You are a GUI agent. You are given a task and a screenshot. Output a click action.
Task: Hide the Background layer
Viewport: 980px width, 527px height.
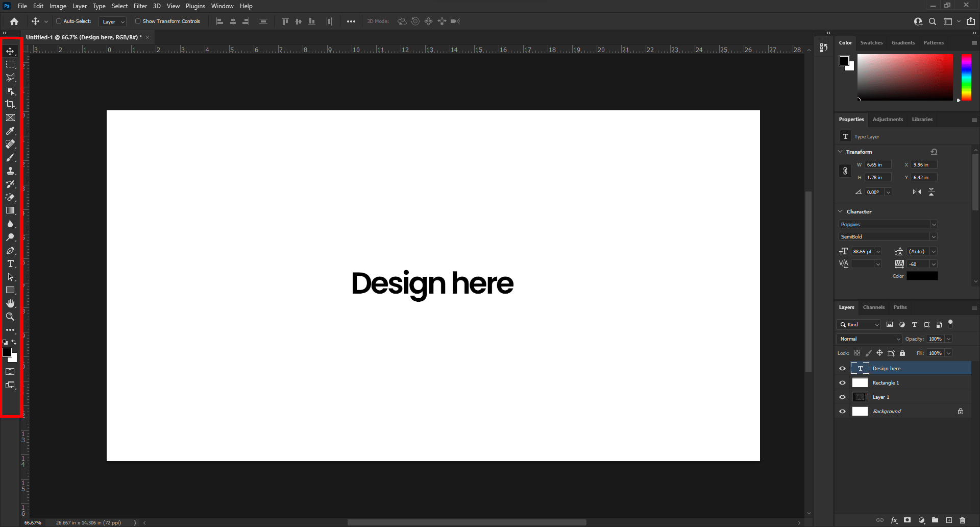click(842, 412)
